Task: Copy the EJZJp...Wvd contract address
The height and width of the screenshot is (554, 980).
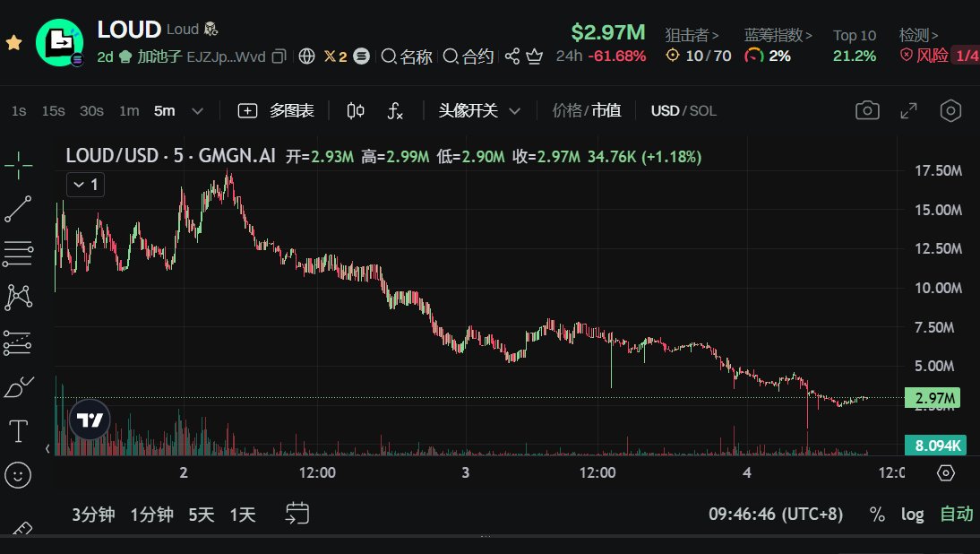Action: (x=279, y=56)
